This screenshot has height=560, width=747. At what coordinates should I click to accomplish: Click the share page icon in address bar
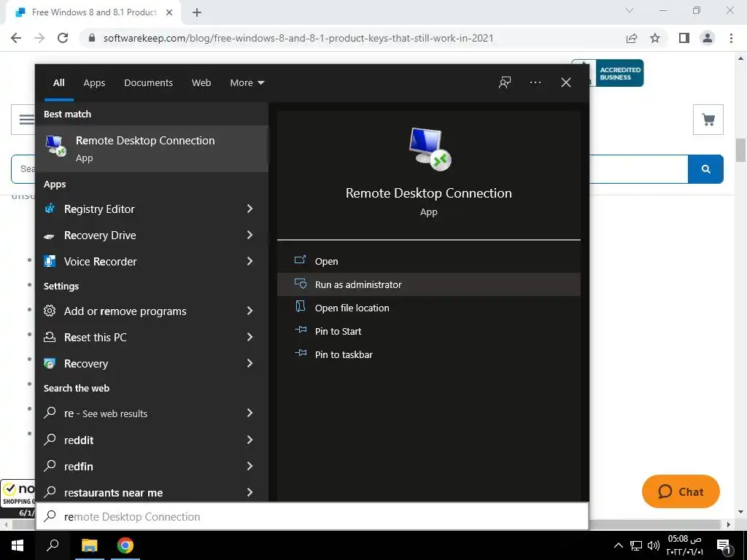coord(632,38)
